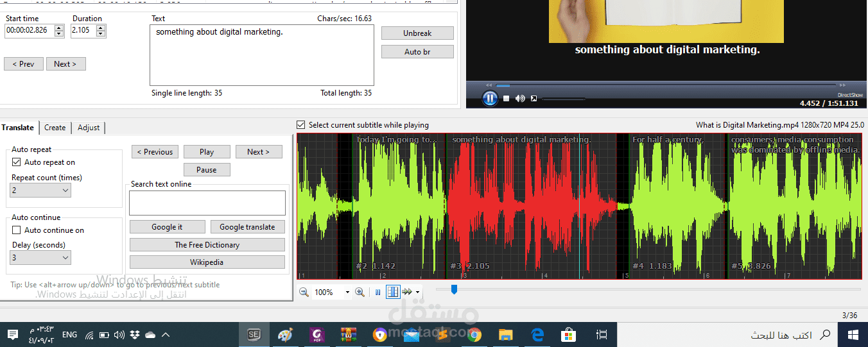Stop video playback in the player
868x347 pixels.
click(506, 98)
